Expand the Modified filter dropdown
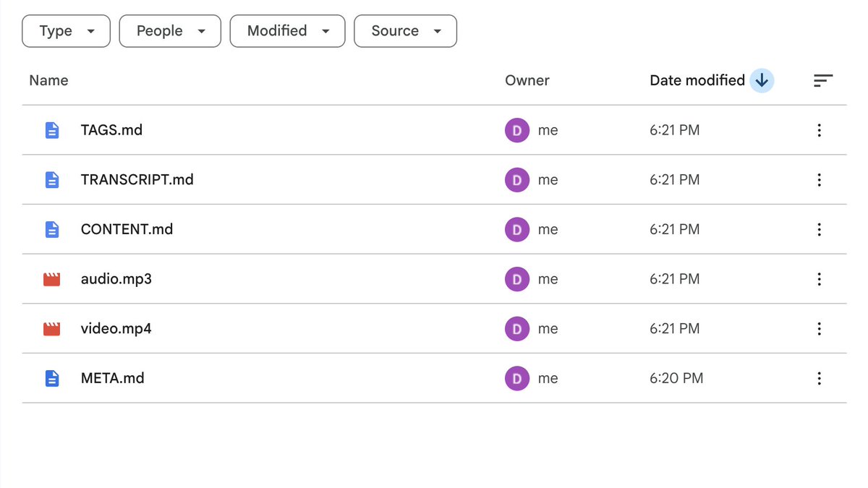This screenshot has width=868, height=488. tap(287, 31)
